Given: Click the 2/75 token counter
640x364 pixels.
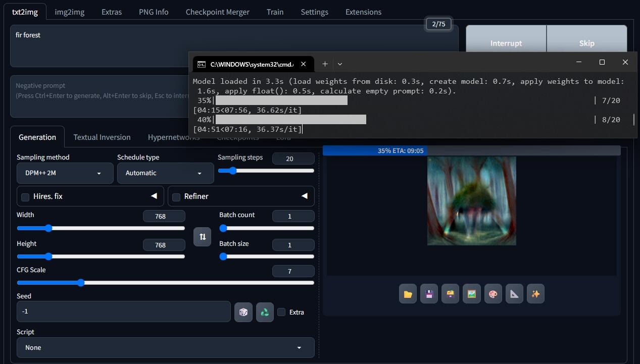Looking at the screenshot, I should [438, 24].
